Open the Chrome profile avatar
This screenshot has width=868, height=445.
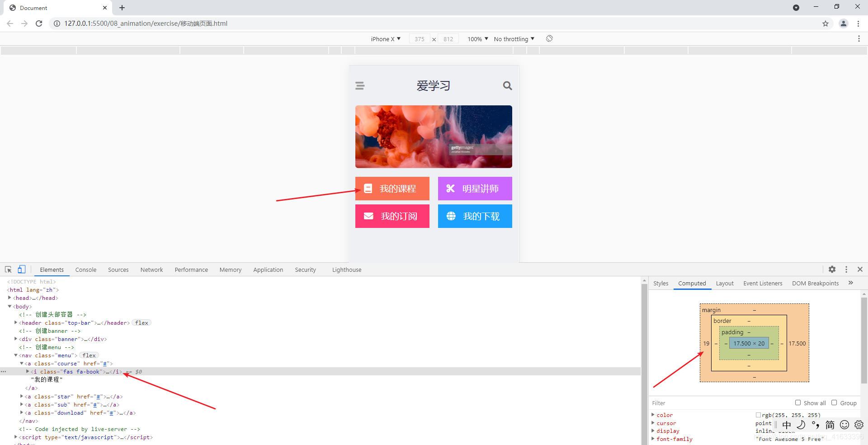coord(844,24)
